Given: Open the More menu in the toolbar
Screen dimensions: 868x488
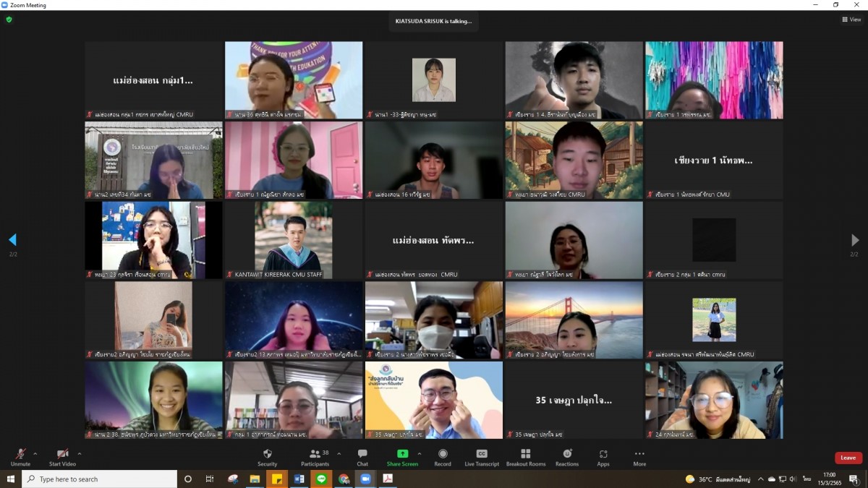Looking at the screenshot, I should (x=639, y=457).
